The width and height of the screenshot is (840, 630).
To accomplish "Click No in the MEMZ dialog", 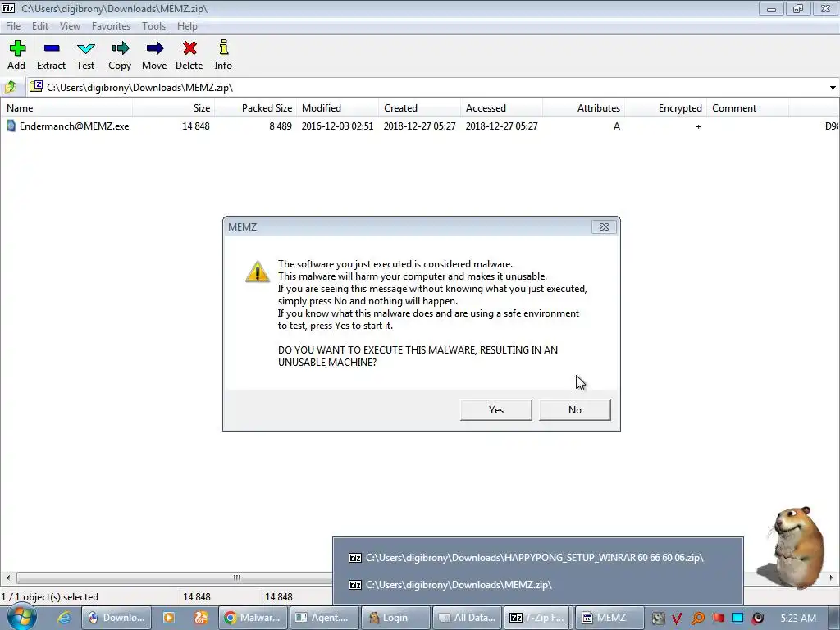I will 575,410.
